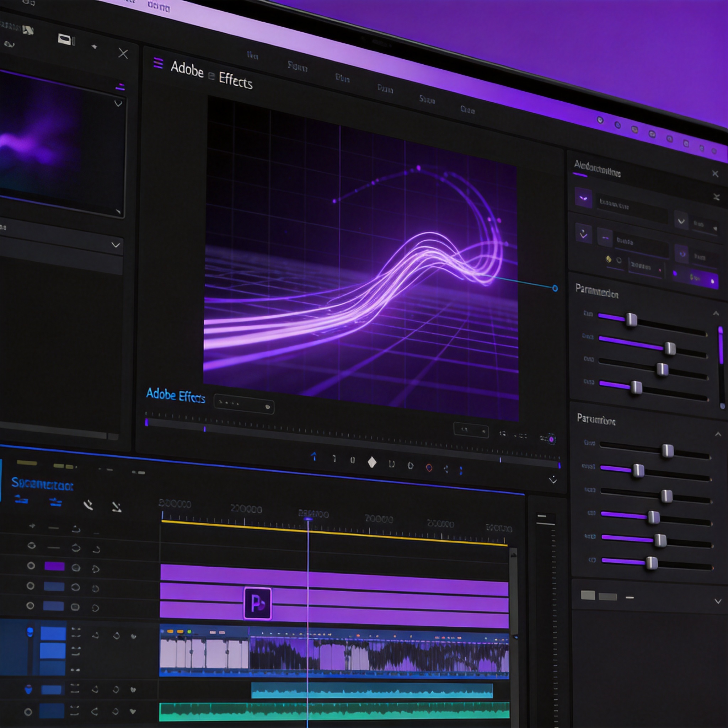The height and width of the screenshot is (728, 728).
Task: Click the purple color swatch in the layer list
Action: click(x=54, y=566)
